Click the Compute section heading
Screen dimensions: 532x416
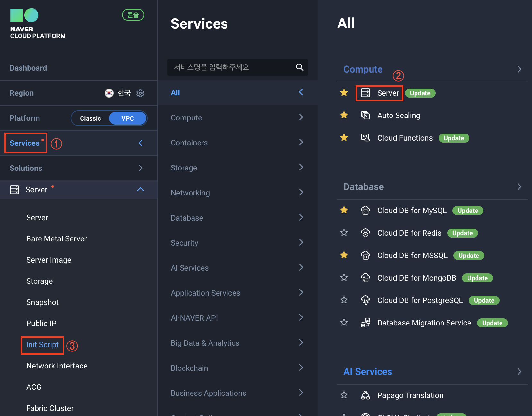363,69
